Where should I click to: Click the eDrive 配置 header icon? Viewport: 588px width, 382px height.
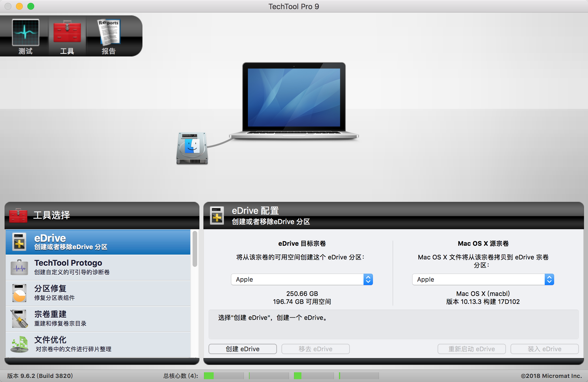[217, 216]
